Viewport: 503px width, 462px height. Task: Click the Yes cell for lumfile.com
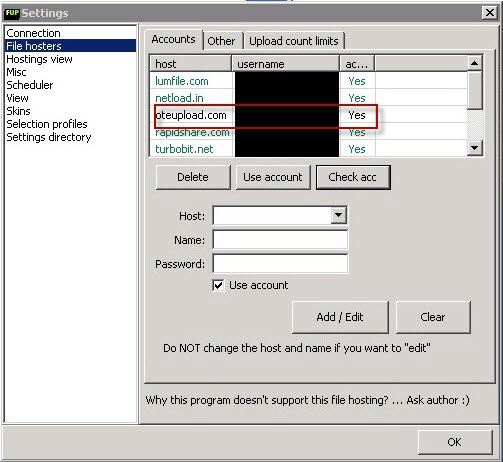pos(357,81)
